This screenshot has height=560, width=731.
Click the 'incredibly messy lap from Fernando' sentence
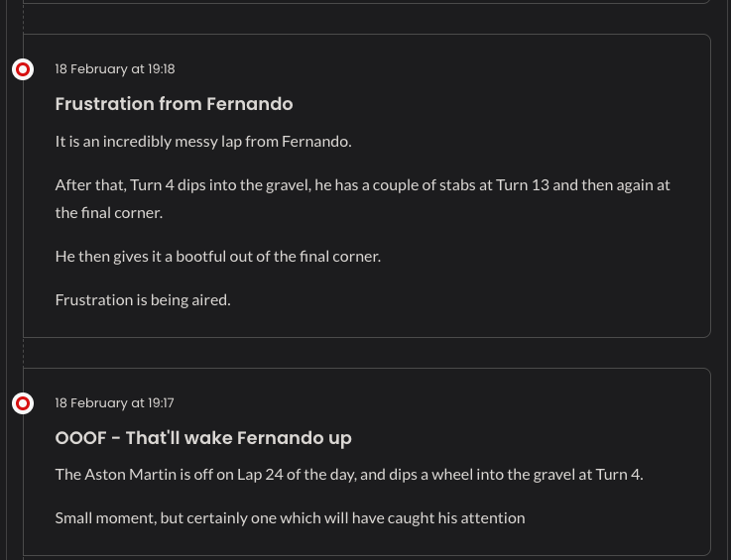203,141
